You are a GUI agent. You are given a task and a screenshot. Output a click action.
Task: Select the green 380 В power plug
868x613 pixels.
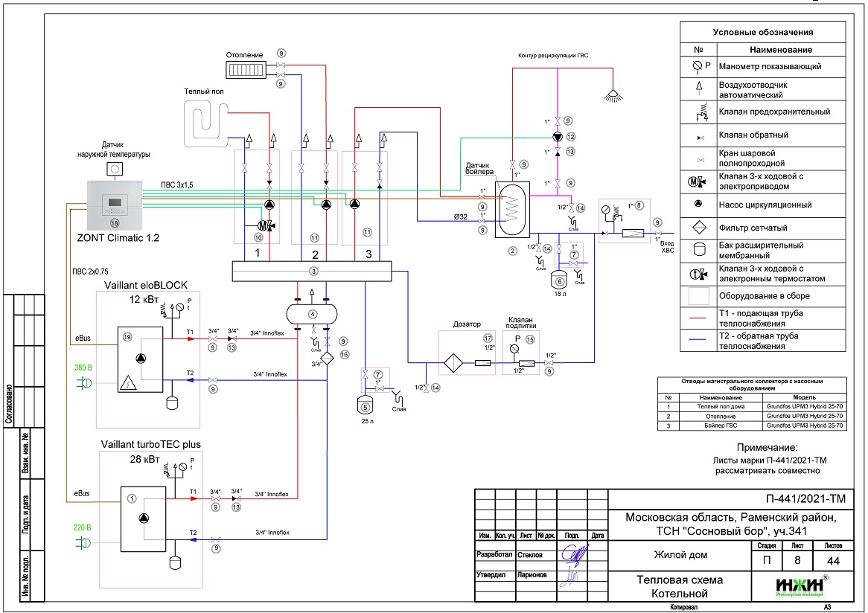coord(83,382)
